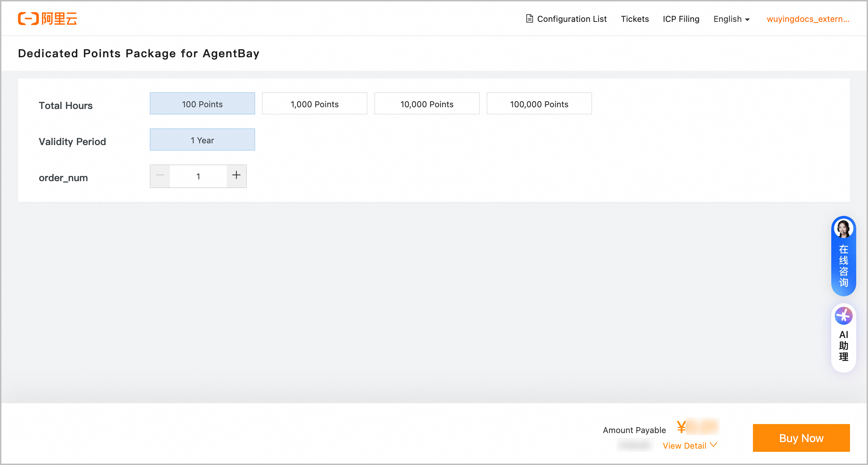Choose the 10,000 Points package

click(x=427, y=104)
